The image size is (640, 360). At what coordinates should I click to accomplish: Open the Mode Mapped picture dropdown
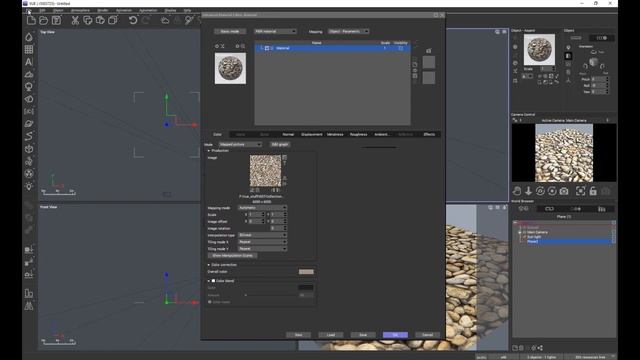240,144
